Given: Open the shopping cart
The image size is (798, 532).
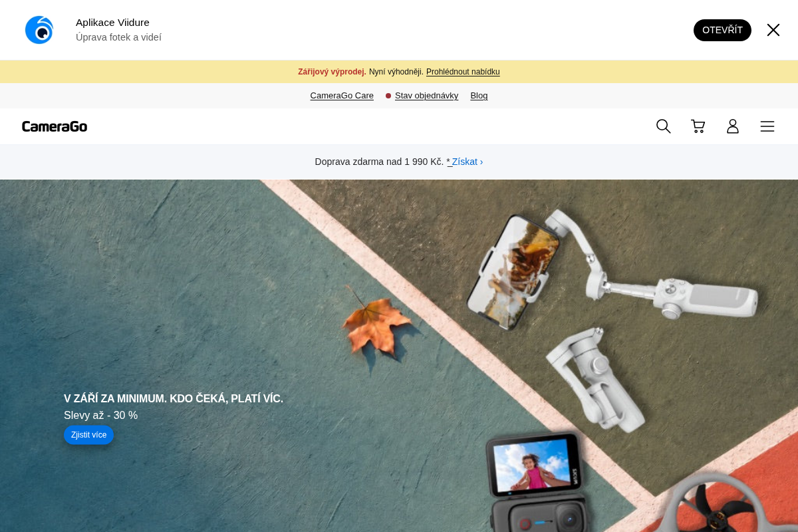Looking at the screenshot, I should pyautogui.click(x=698, y=126).
